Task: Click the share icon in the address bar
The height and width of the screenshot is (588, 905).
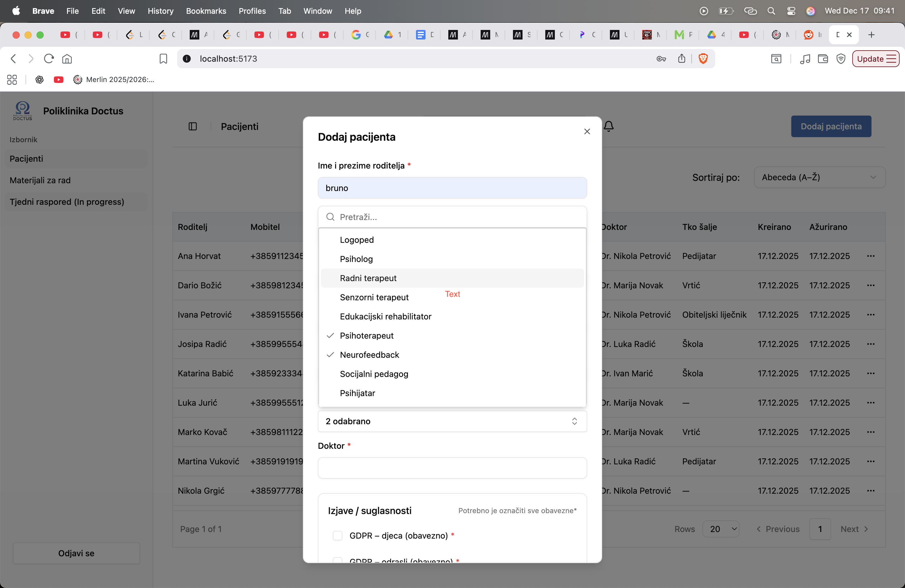Action: click(x=681, y=59)
